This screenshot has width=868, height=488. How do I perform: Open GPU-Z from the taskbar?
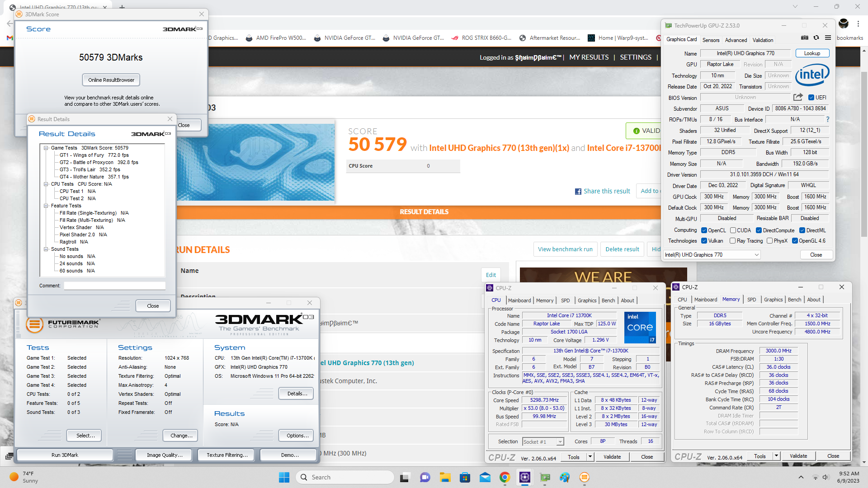[x=545, y=477]
